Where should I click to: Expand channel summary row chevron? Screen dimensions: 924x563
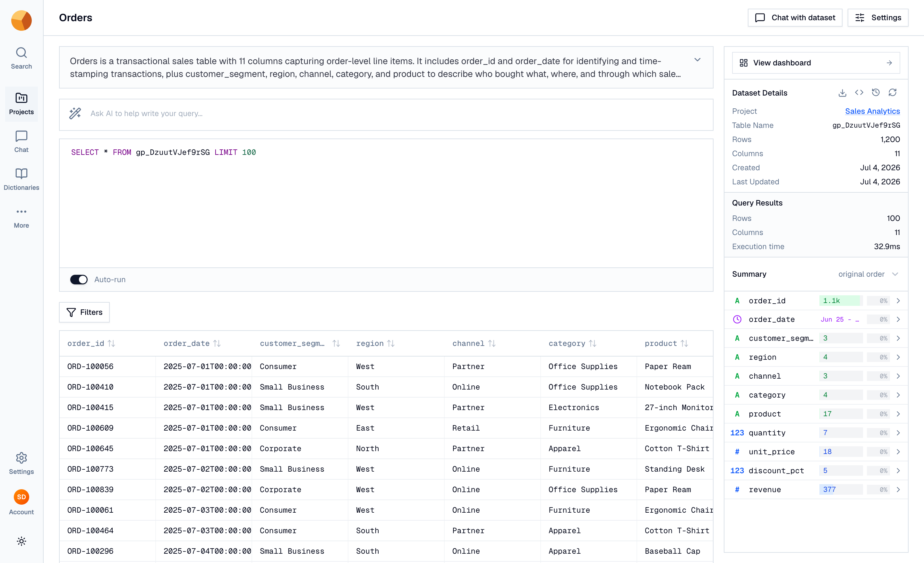898,376
